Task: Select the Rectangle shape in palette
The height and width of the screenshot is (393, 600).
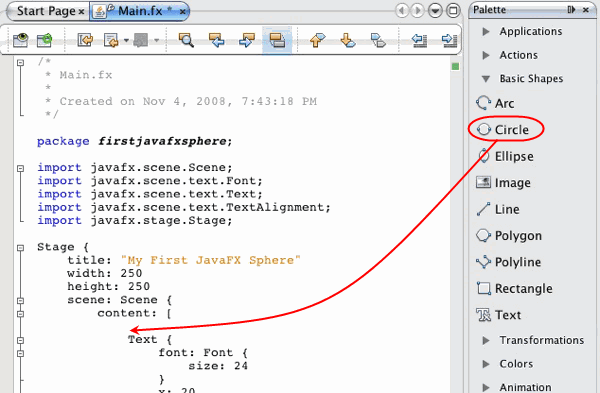Action: pos(515,289)
